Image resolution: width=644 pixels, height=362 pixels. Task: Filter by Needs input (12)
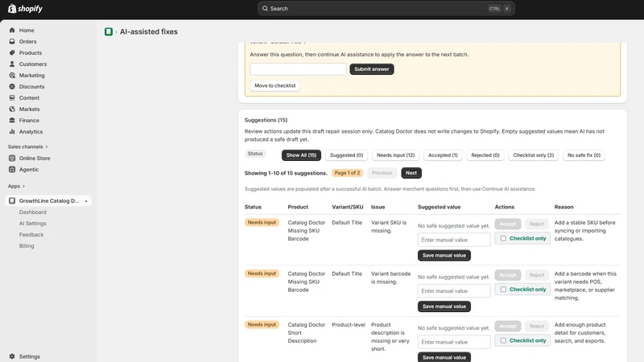click(x=395, y=155)
